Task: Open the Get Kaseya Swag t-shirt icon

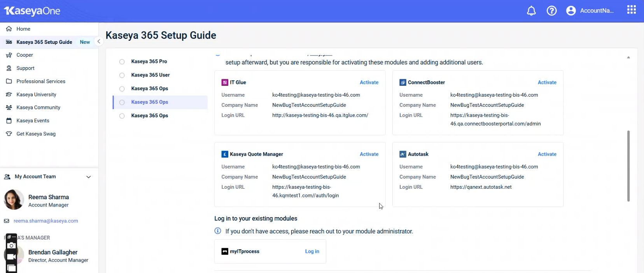Action: click(9, 134)
